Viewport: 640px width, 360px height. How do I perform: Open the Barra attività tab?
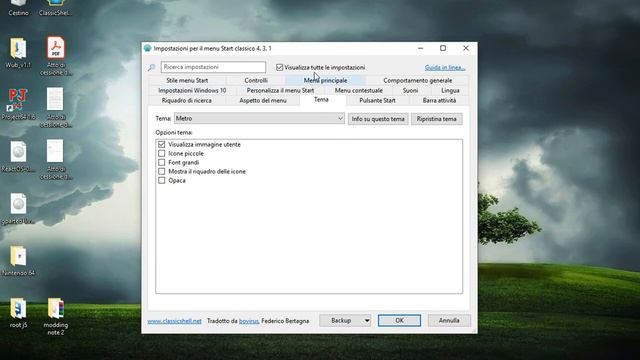click(x=439, y=100)
